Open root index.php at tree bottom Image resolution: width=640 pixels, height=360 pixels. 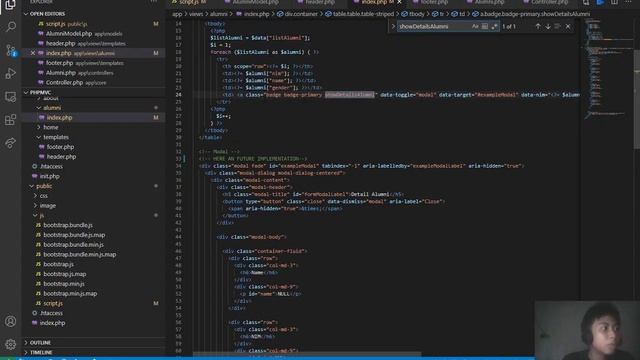coord(52,323)
